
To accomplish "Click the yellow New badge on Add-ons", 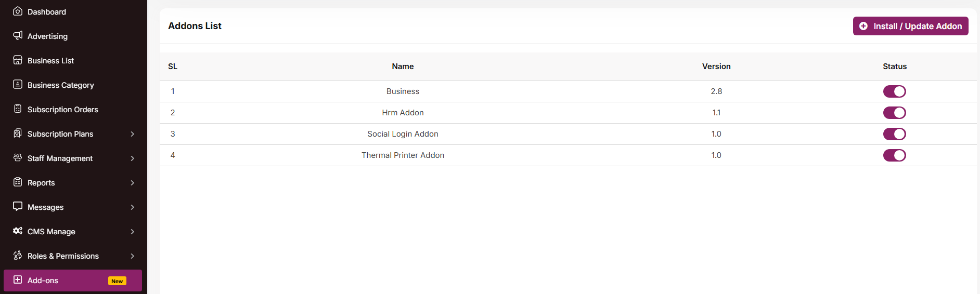I will click(117, 281).
